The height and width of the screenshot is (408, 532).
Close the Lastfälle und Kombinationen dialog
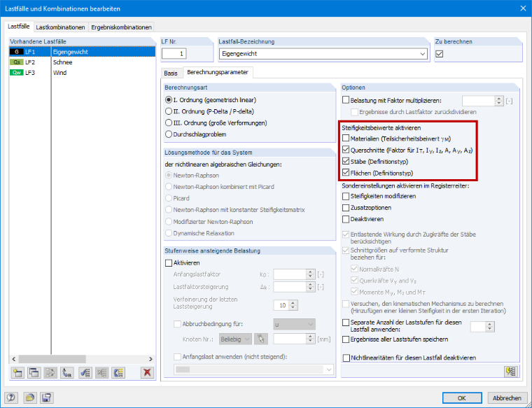pyautogui.click(x=523, y=8)
